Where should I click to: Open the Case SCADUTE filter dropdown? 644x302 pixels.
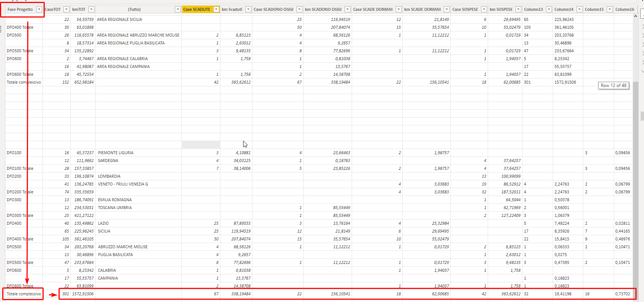(216, 9)
